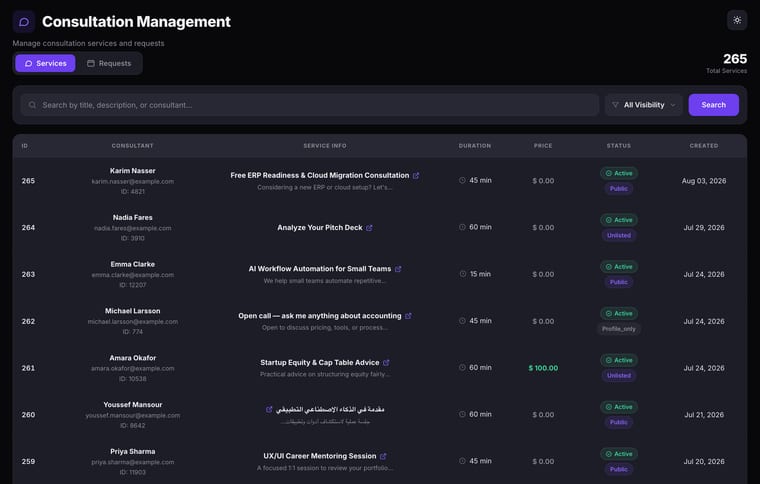Open AI Workflow Automation for Small Teams
This screenshot has height=484, width=760.
coord(320,269)
